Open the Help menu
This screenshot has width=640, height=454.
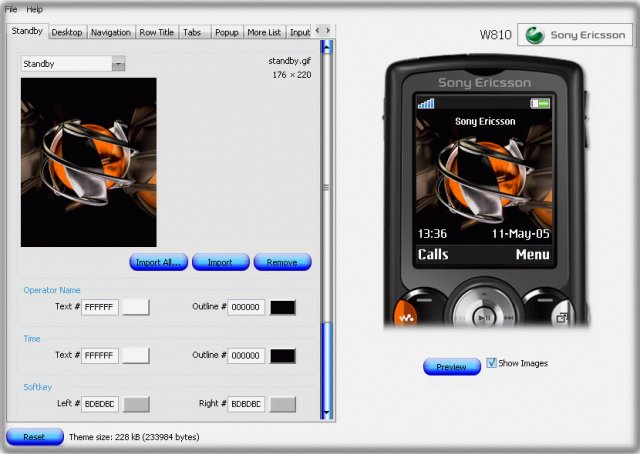35,9
